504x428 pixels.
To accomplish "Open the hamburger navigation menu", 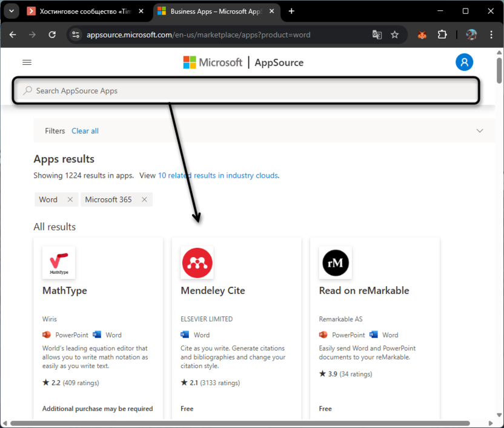I will 27,62.
